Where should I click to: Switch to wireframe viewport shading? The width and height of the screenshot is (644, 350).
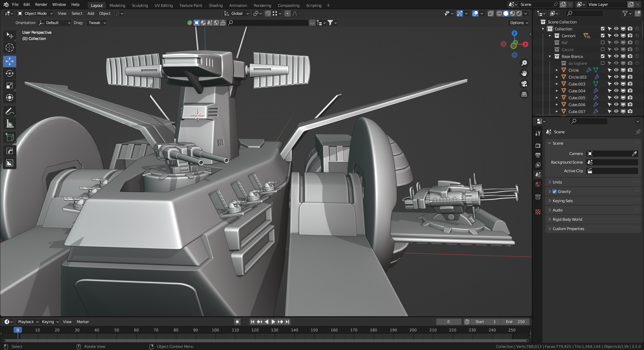click(x=499, y=13)
